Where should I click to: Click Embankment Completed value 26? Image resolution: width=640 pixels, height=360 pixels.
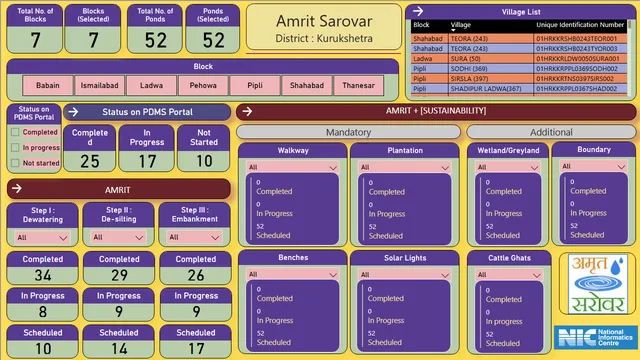point(196,276)
